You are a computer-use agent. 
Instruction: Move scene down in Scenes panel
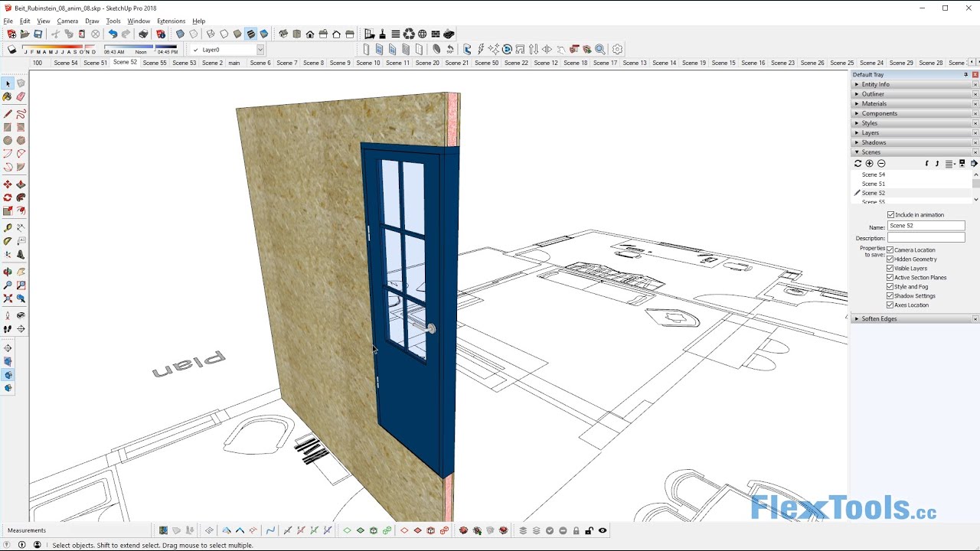coord(926,163)
